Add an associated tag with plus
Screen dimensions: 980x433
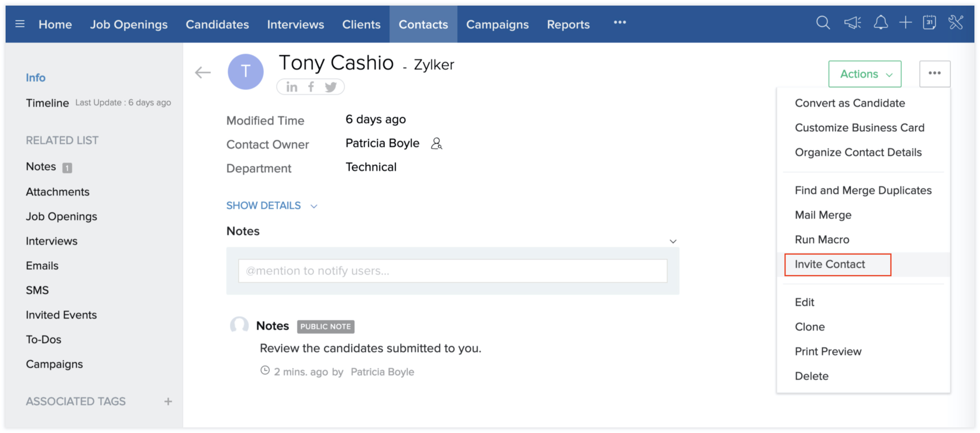click(x=168, y=401)
